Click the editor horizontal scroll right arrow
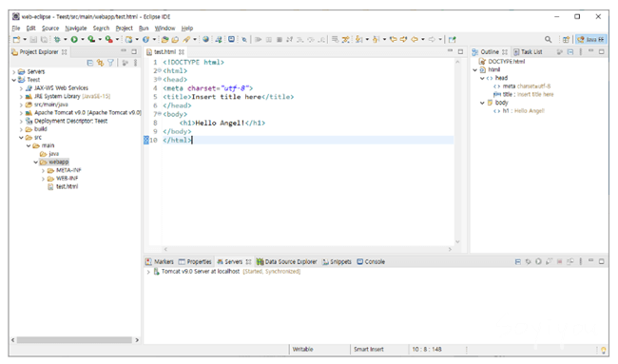This screenshot has height=364, width=618. coord(450,249)
